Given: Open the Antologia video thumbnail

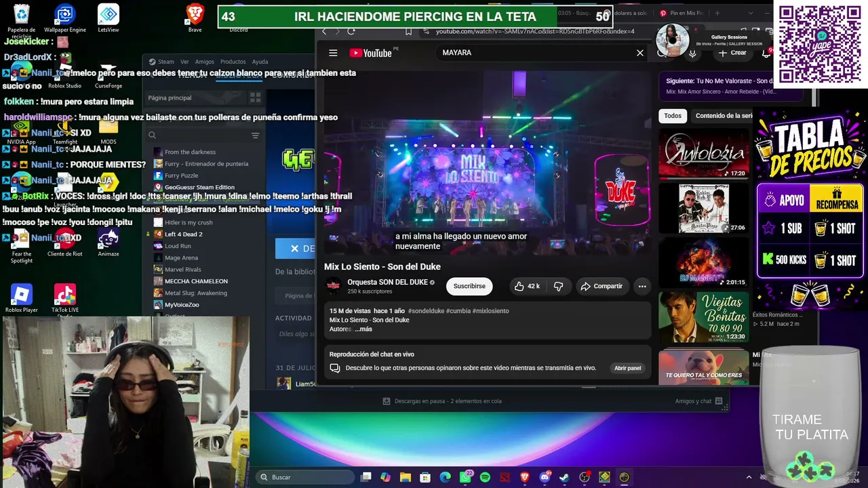Looking at the screenshot, I should 703,154.
